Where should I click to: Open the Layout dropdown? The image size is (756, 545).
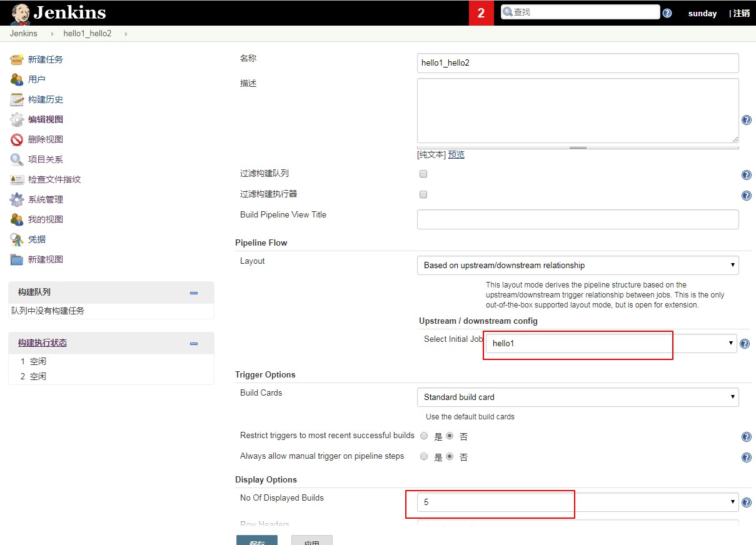[577, 266]
